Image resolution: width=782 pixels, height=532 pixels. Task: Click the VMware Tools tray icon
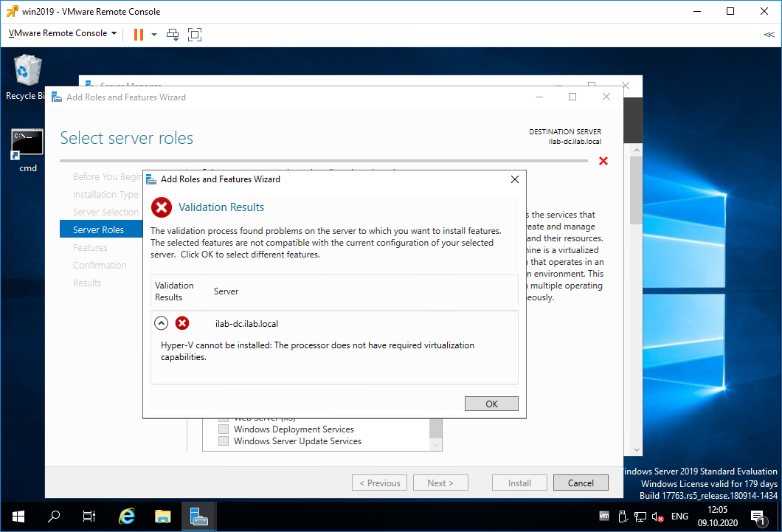click(x=603, y=517)
